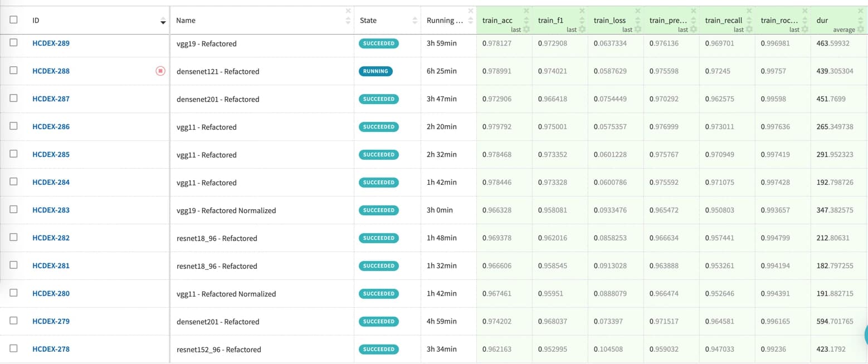Click running time '6h 25min'
868x364 pixels.
442,71
